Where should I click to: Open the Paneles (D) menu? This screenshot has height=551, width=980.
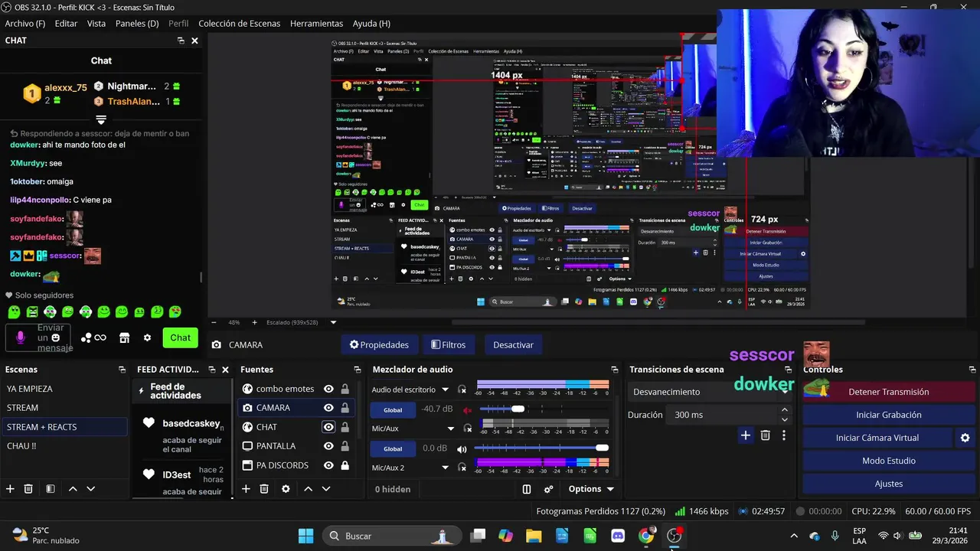[137, 24]
